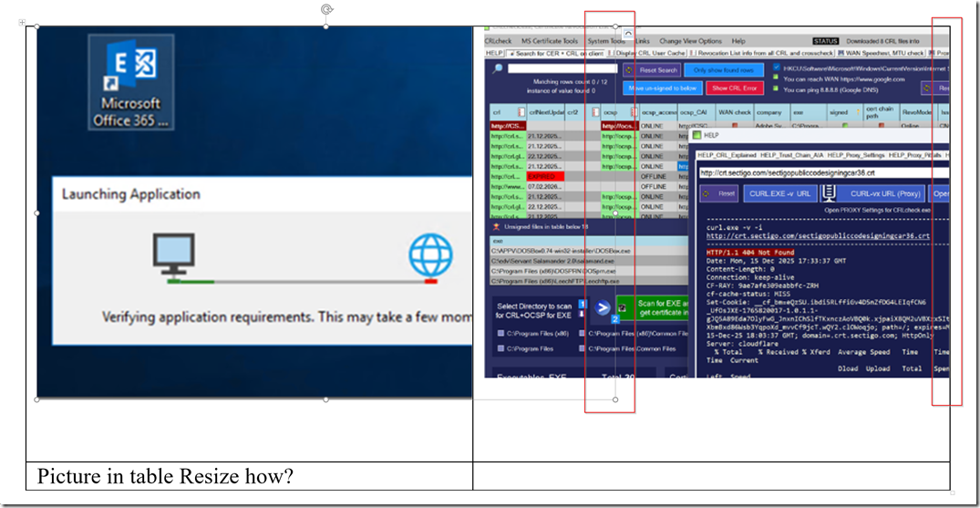Check the C:\Program Files directory checkbox
980x508 pixels.
[x=500, y=348]
